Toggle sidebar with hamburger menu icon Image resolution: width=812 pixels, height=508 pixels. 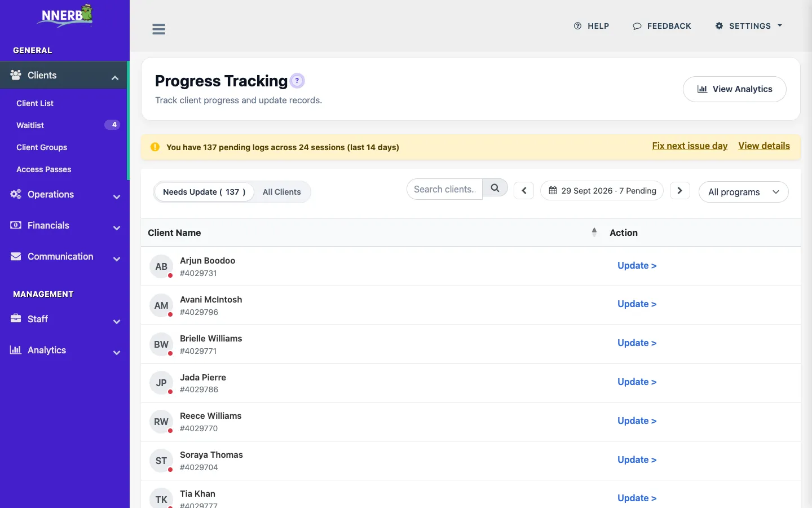(x=159, y=29)
